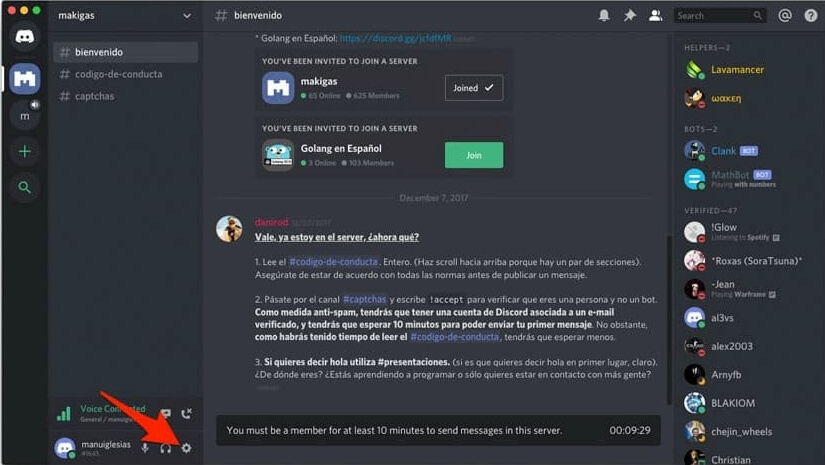Open Lavamancer member profile
Screen dimensions: 825x465
(x=737, y=69)
